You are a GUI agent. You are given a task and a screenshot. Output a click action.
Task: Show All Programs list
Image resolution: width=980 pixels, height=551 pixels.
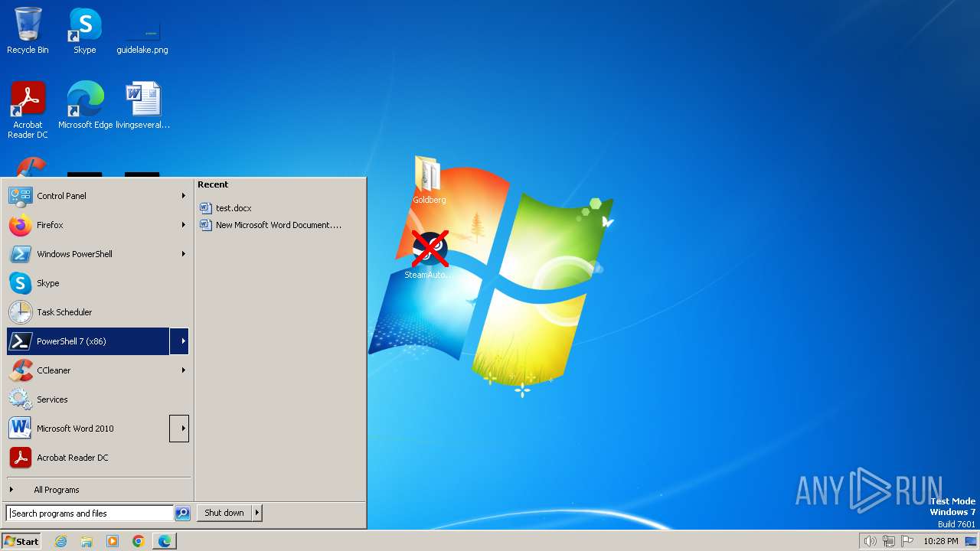pos(97,490)
